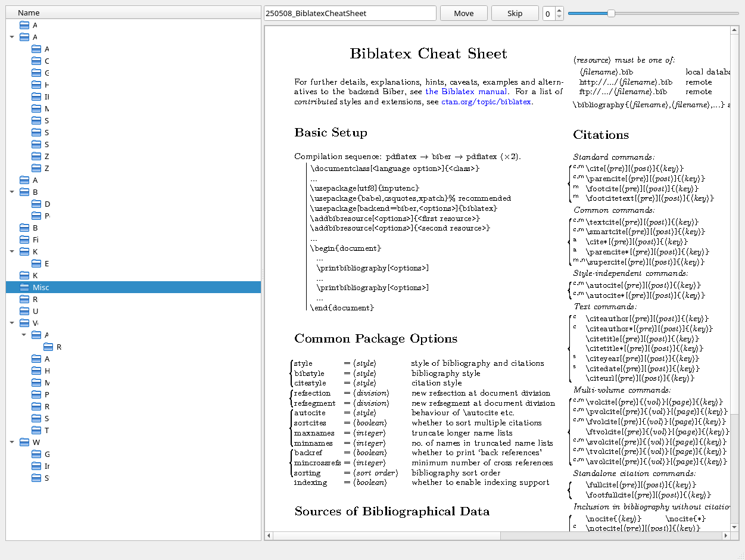745x560 pixels.
Task: Decrease the page spinbox with down arrow
Action: coord(559,17)
